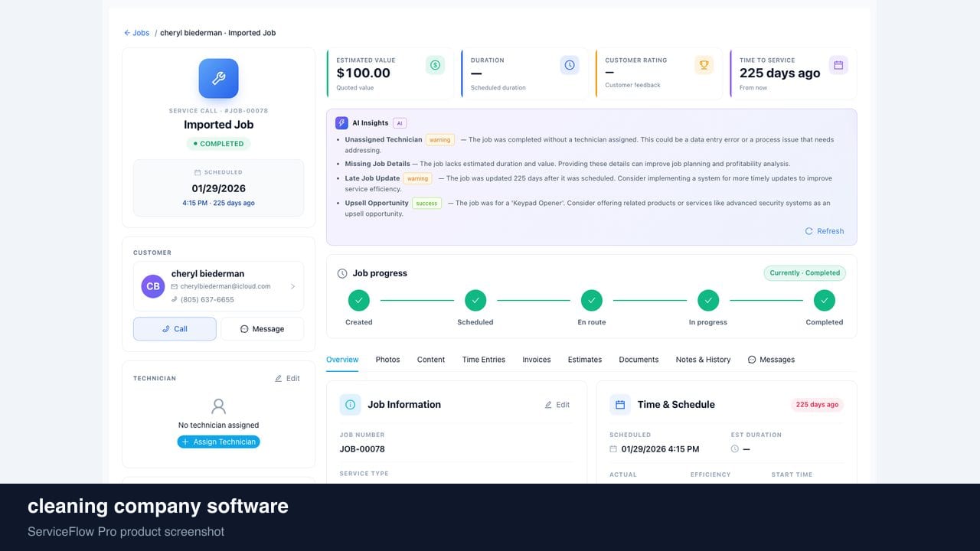Open the Photos tab
This screenshot has width=980, height=551.
coord(387,360)
